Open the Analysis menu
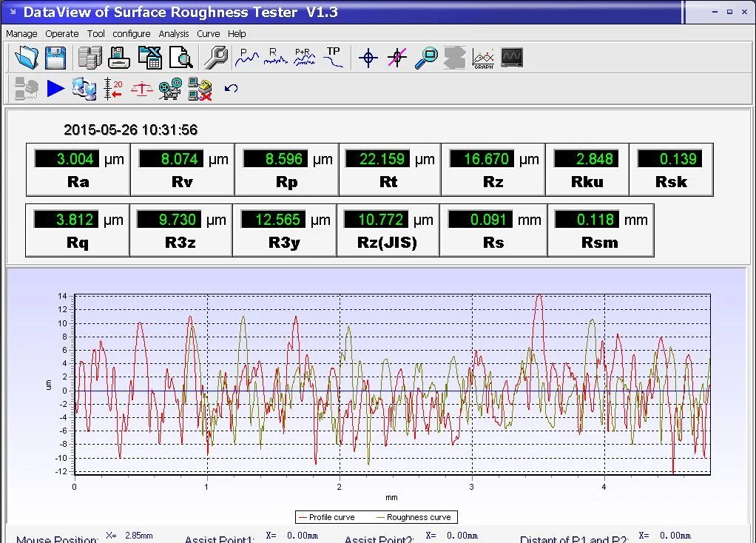The height and width of the screenshot is (543, 756). 174,34
